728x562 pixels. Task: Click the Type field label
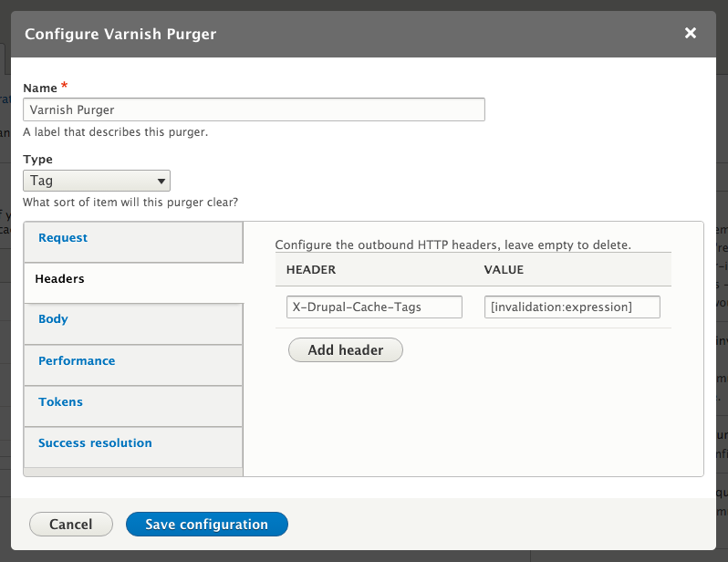[x=37, y=160]
